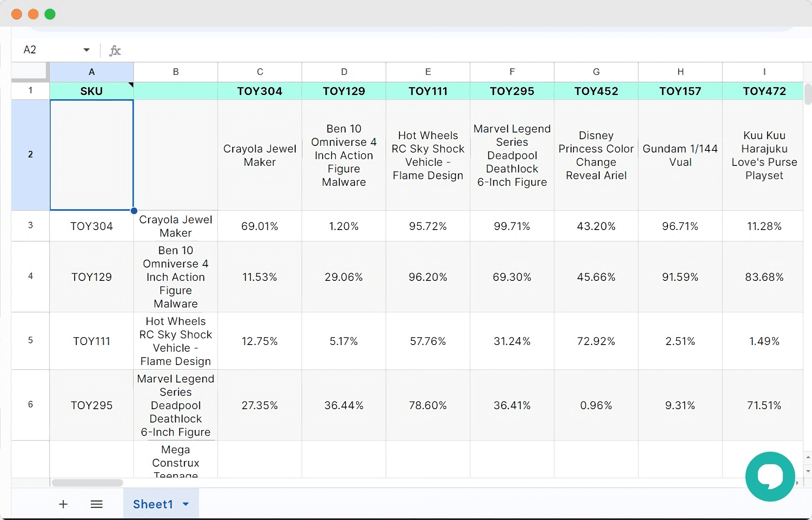Select row 4 header
Viewport: 812px width, 520px height.
[x=30, y=276]
